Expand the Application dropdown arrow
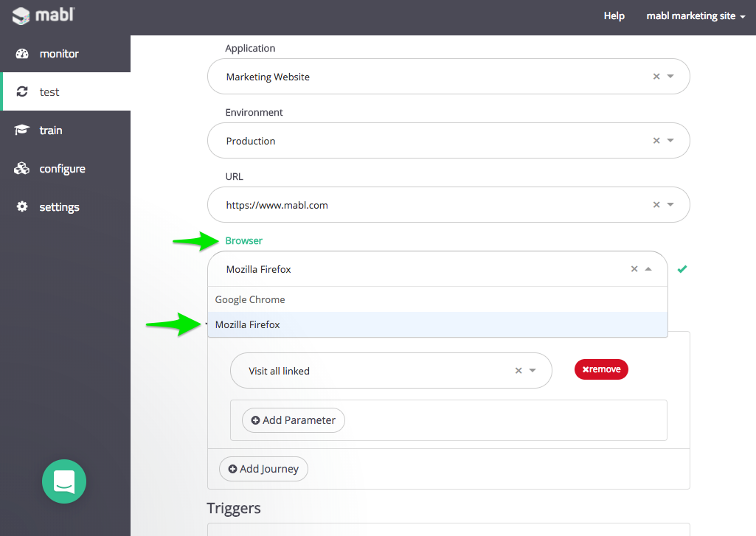Screen dimensions: 756x536 (x=670, y=76)
